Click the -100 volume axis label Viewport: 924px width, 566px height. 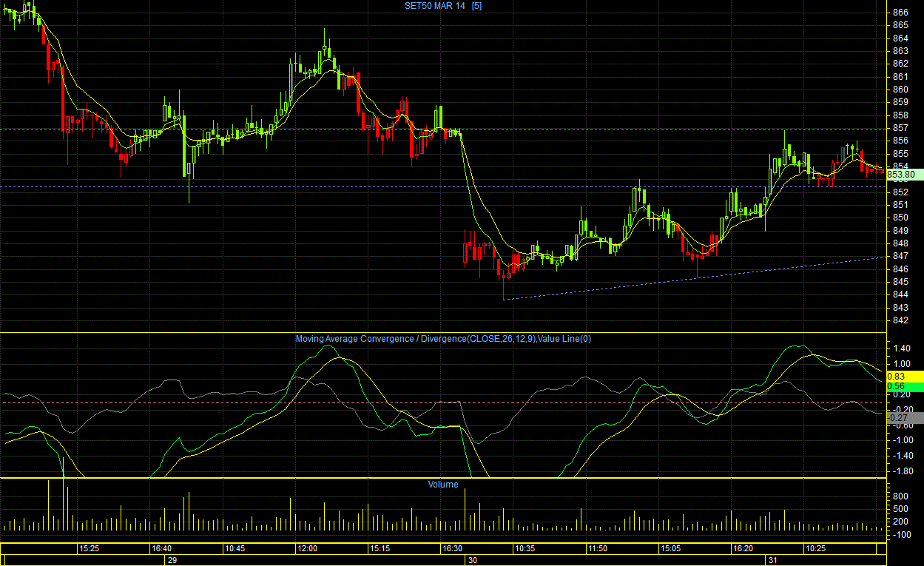click(x=900, y=534)
